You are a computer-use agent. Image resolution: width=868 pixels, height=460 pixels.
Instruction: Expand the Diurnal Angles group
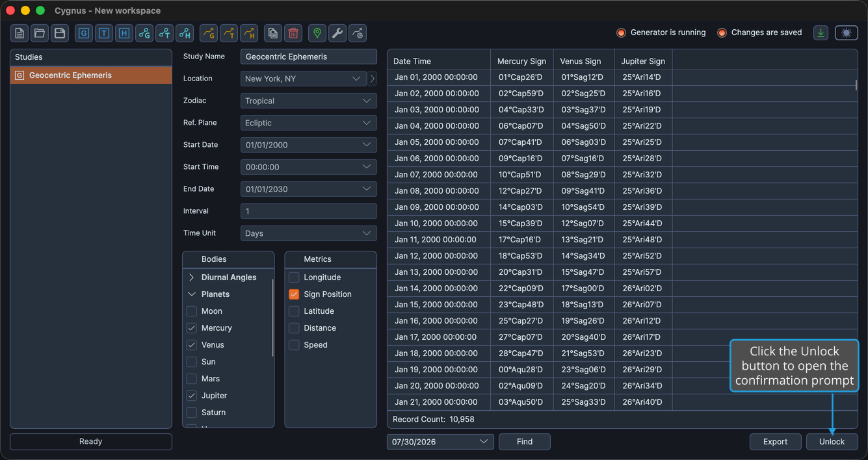(192, 277)
